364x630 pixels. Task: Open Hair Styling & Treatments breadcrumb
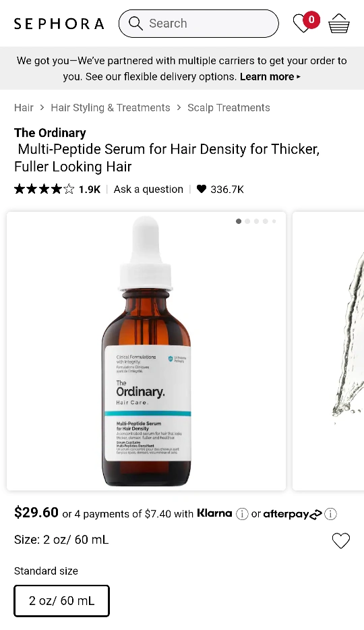coord(111,108)
